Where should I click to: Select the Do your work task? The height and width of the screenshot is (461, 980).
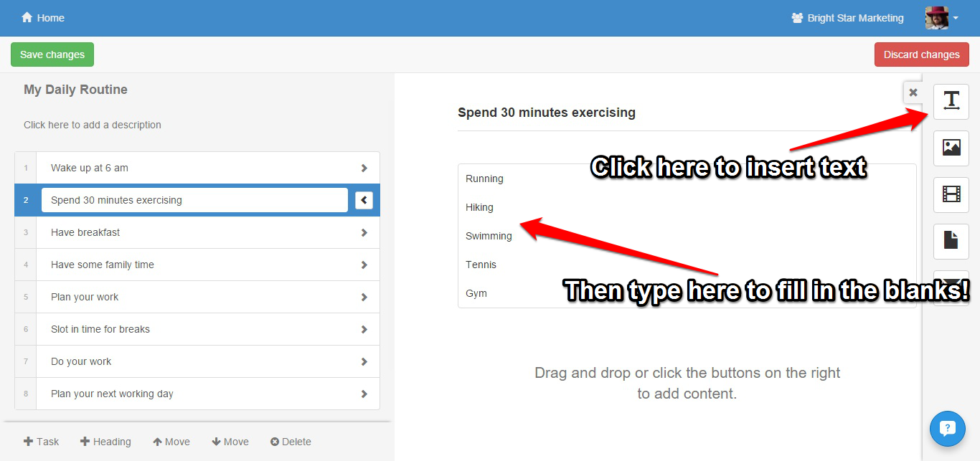[197, 361]
